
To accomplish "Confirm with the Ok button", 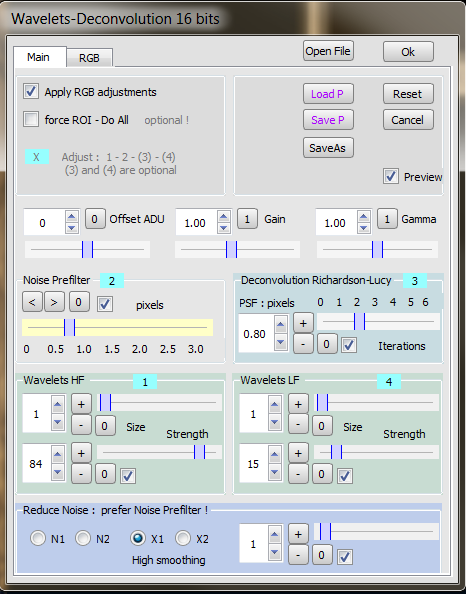I will tap(408, 52).
